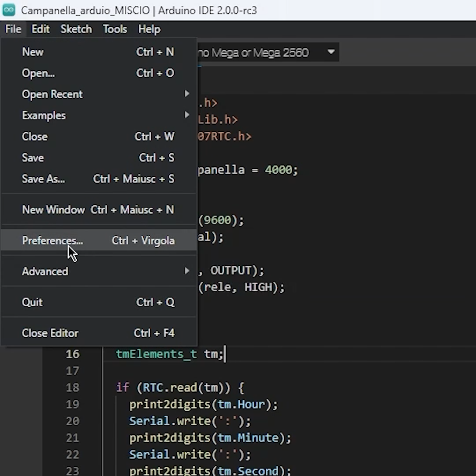This screenshot has height=476, width=476.
Task: Choose Save As... from the menu
Action: pos(99,179)
